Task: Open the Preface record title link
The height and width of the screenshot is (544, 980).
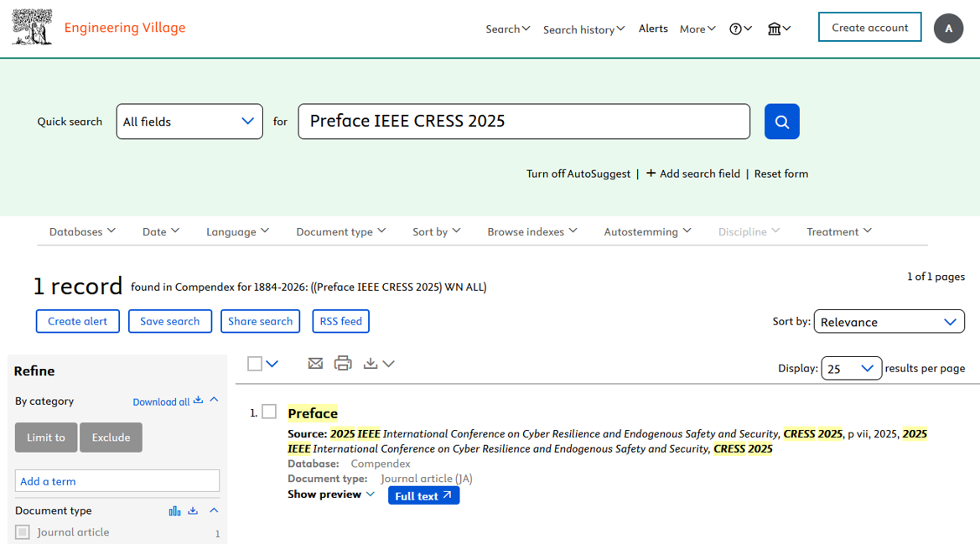Action: pos(313,413)
